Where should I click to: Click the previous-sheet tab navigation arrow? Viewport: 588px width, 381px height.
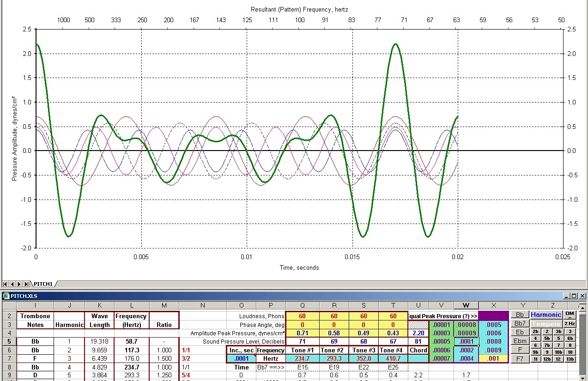[13, 284]
